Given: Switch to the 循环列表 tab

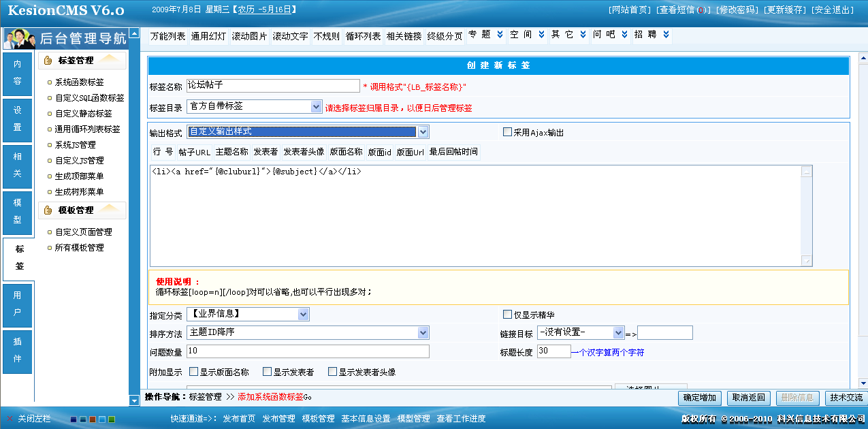Looking at the screenshot, I should [x=363, y=37].
